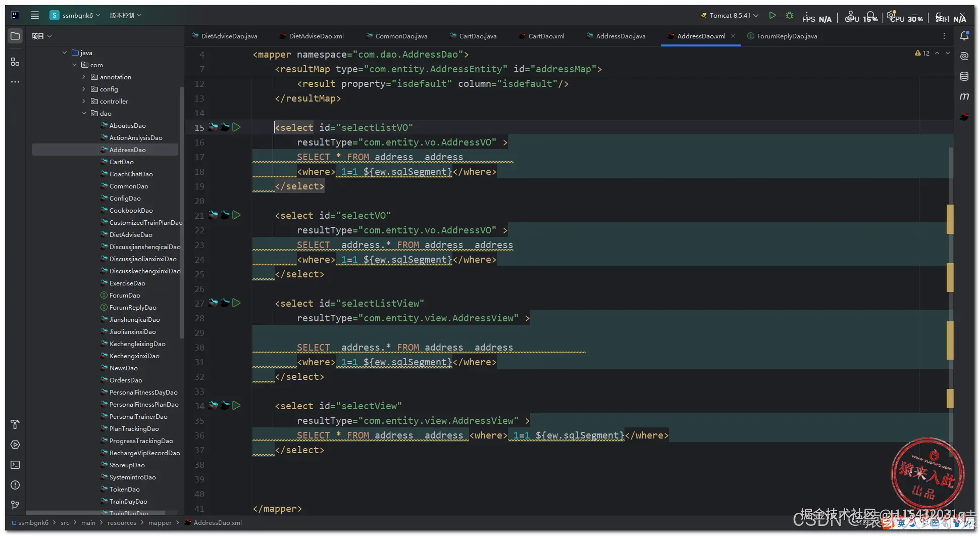Open the 项目 view selector dropdown

point(41,36)
